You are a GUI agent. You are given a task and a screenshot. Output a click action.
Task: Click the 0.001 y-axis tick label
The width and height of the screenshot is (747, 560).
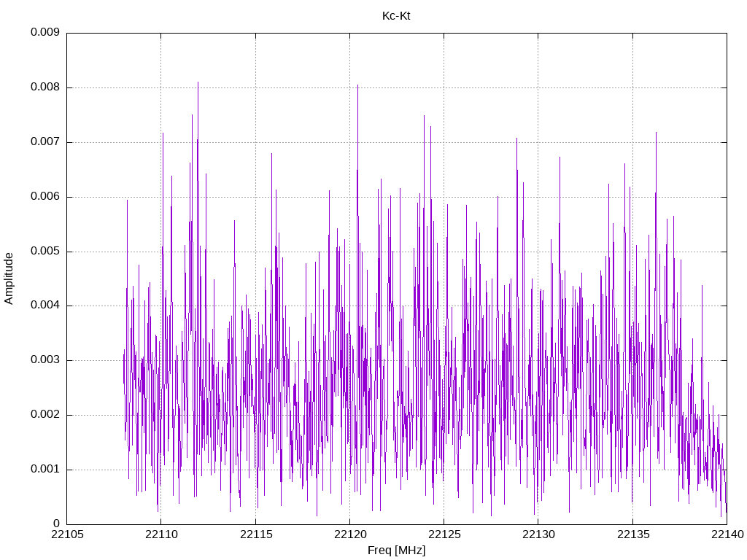pyautogui.click(x=45, y=469)
